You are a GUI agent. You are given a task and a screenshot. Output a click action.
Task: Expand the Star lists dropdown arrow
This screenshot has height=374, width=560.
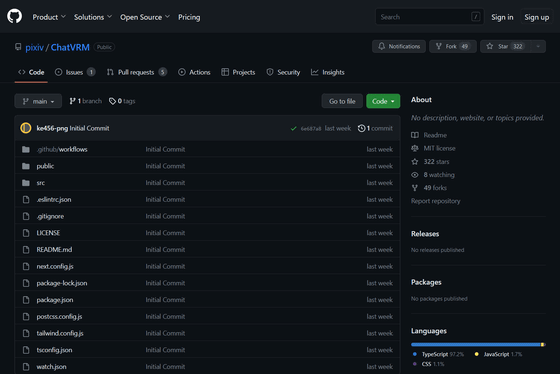pos(538,46)
